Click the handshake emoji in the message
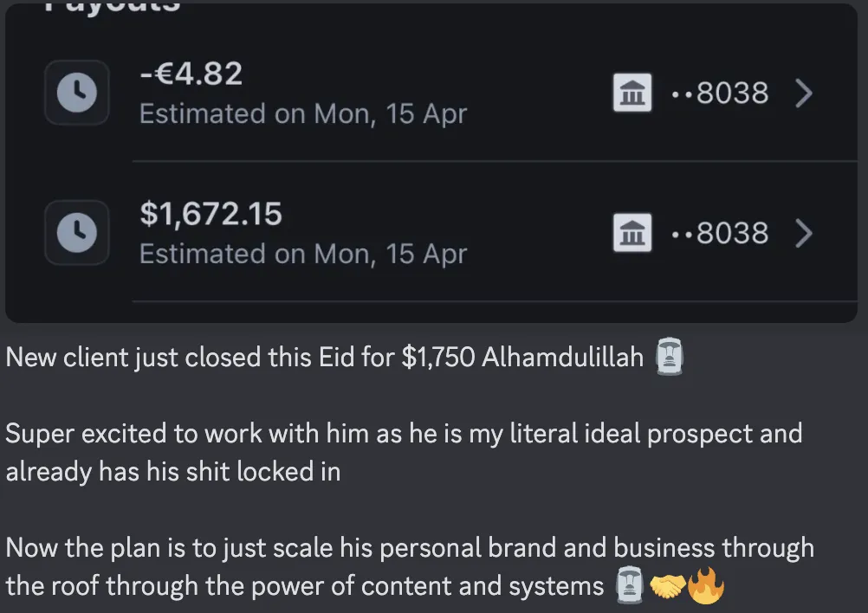Viewport: 868px width, 613px height. (x=667, y=586)
